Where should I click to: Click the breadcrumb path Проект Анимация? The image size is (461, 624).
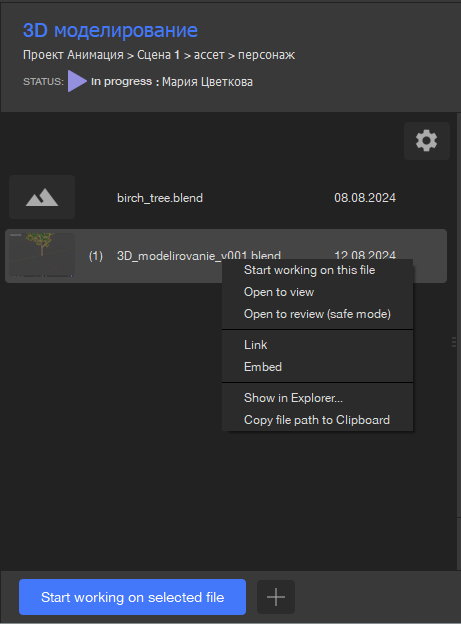coord(73,55)
